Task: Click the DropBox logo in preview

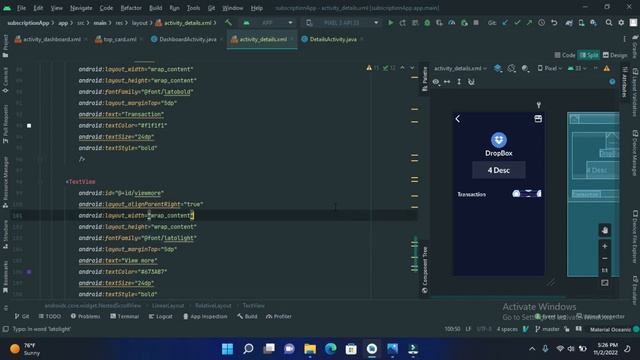Action: pyautogui.click(x=498, y=140)
